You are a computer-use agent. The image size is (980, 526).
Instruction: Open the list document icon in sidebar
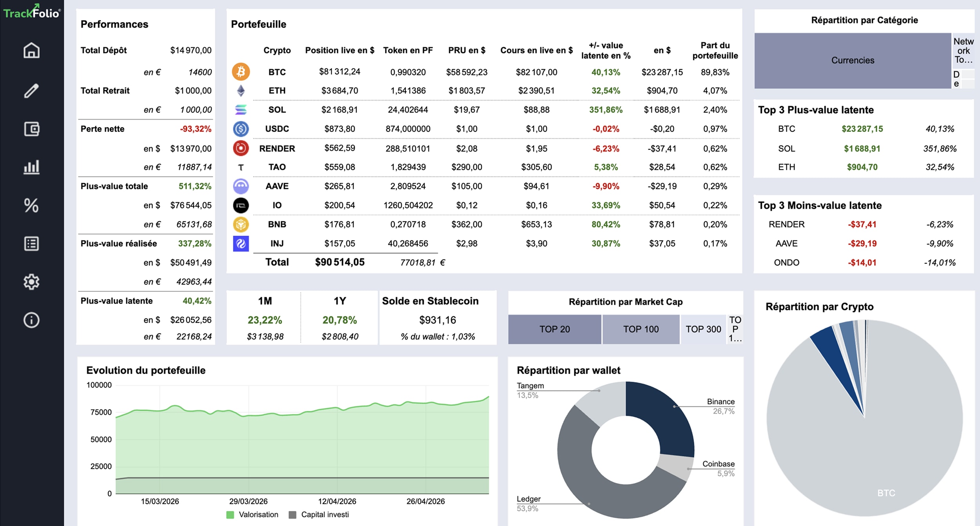click(31, 244)
